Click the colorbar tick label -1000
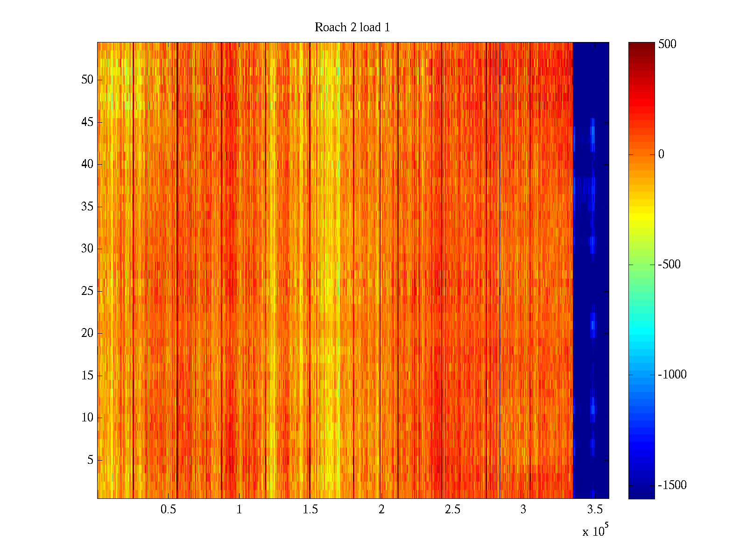Screen dimensions: 747x560 coord(672,375)
